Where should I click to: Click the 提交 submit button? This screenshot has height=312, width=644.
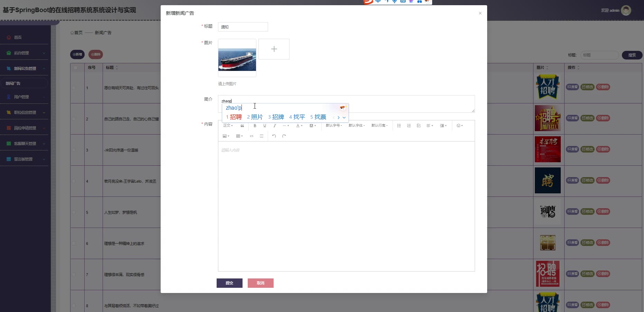pyautogui.click(x=229, y=283)
